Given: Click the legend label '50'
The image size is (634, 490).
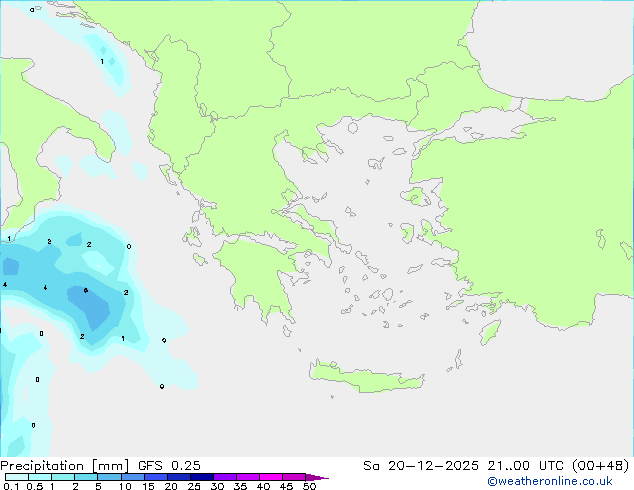Looking at the screenshot, I should click(309, 486).
